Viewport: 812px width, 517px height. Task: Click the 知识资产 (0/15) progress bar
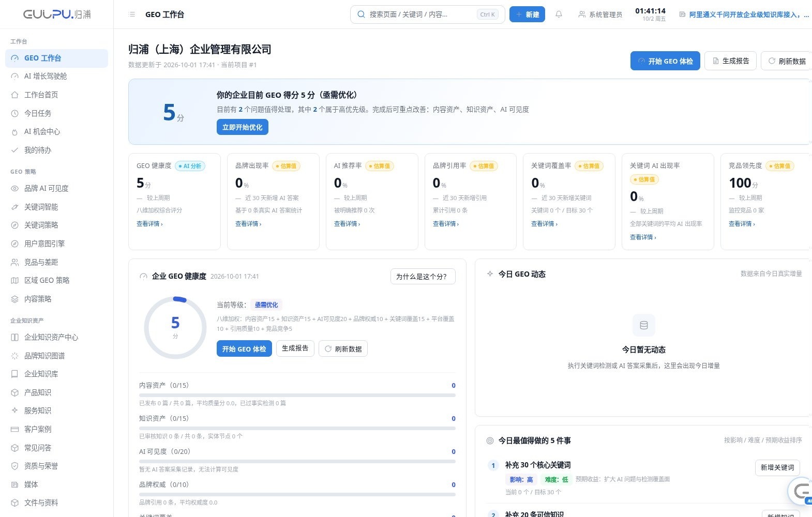tap(297, 428)
